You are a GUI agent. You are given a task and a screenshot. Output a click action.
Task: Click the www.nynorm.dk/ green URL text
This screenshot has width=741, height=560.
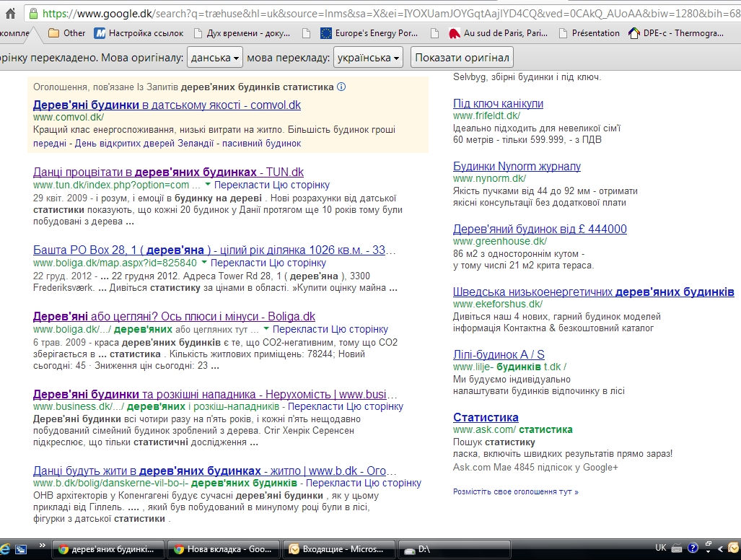pyautogui.click(x=490, y=179)
